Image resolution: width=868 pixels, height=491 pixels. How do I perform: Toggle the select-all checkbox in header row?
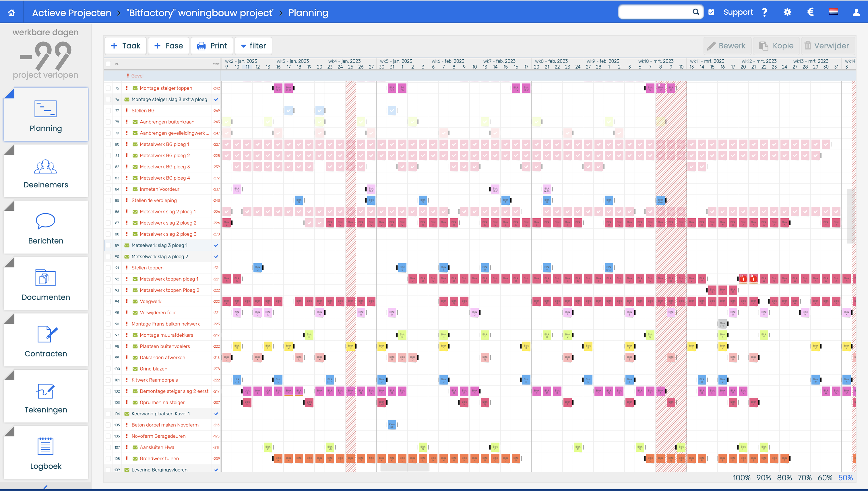108,64
